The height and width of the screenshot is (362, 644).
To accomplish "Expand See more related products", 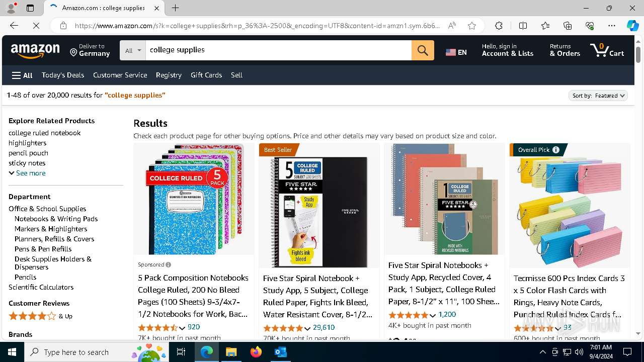I will 27,173.
